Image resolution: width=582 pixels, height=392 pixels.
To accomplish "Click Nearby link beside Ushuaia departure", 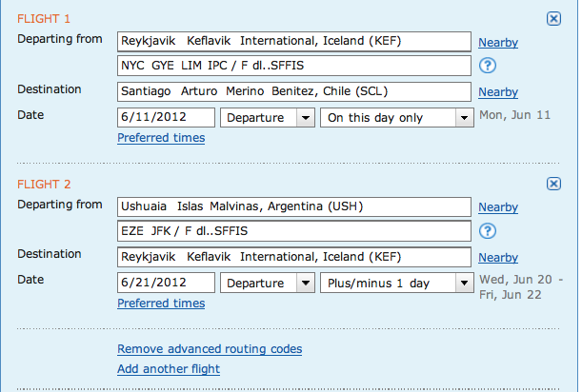I will [498, 206].
